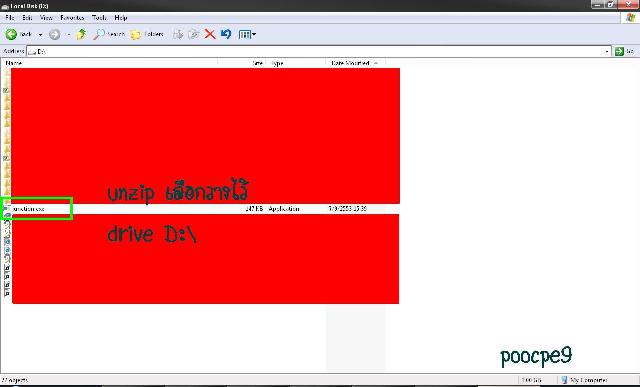Open the File menu

pyautogui.click(x=10, y=18)
